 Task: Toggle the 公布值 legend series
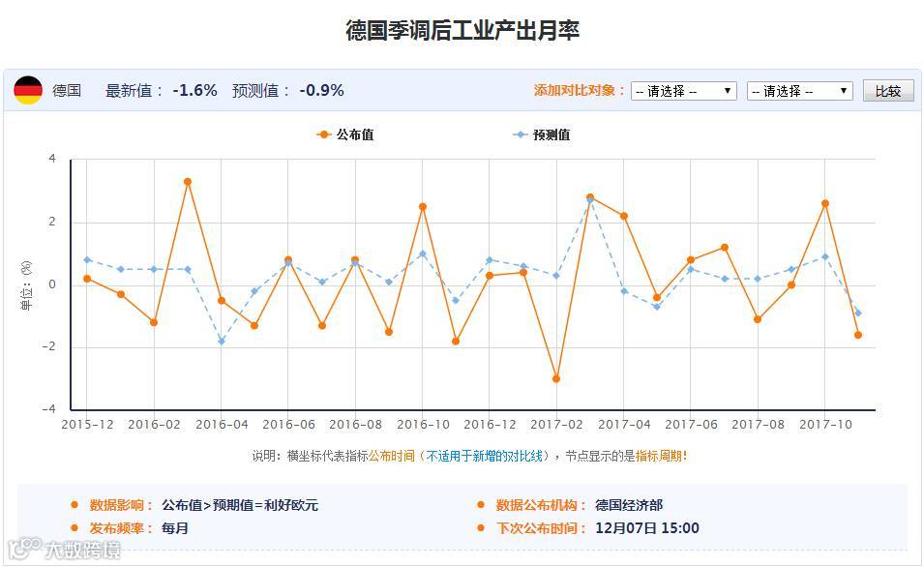click(x=345, y=134)
